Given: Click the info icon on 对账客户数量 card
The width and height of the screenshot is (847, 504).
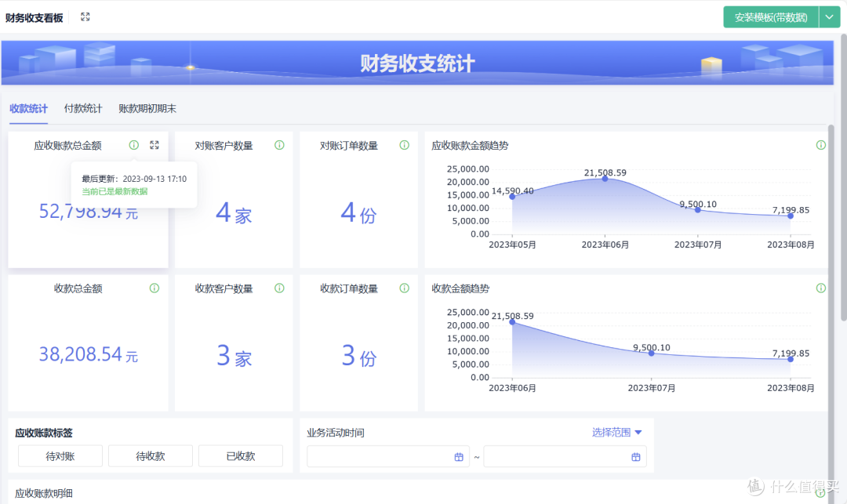Looking at the screenshot, I should coord(279,145).
